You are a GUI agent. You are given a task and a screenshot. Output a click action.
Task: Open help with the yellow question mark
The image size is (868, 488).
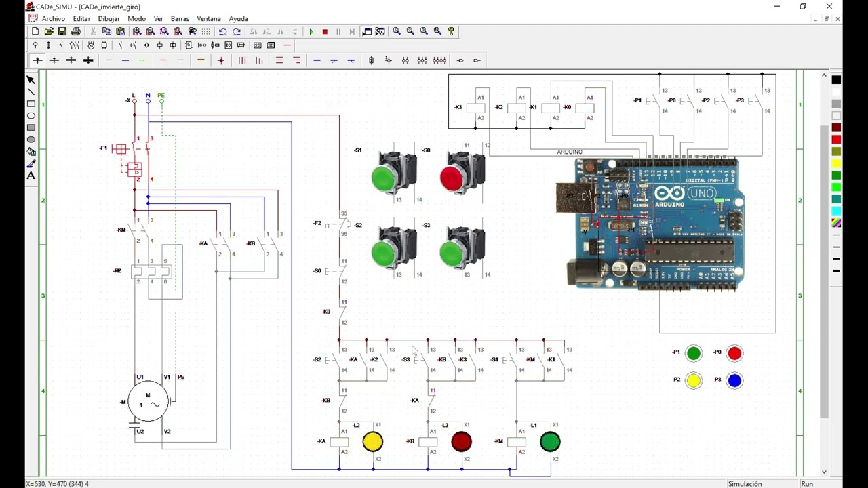coord(451,31)
